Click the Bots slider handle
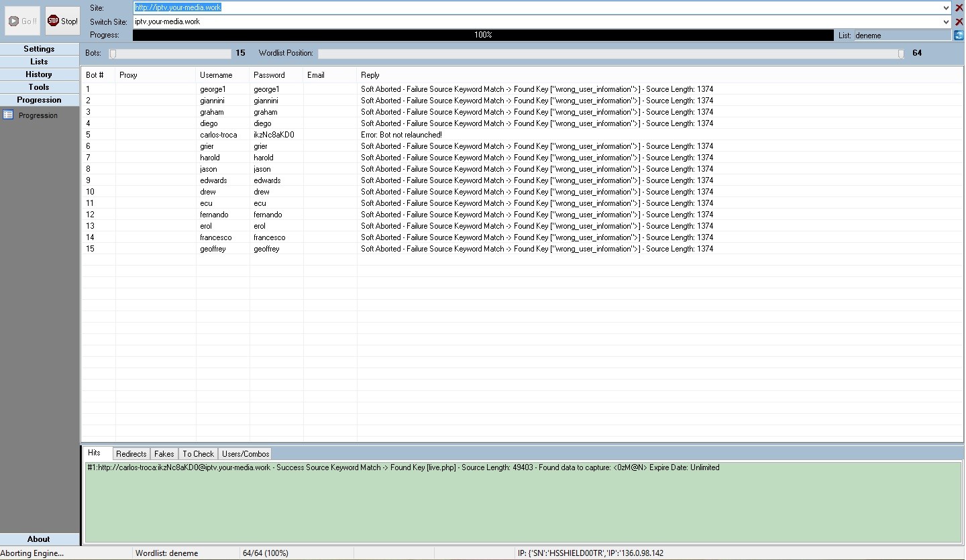Screen dimensions: 966x560 click(113, 54)
